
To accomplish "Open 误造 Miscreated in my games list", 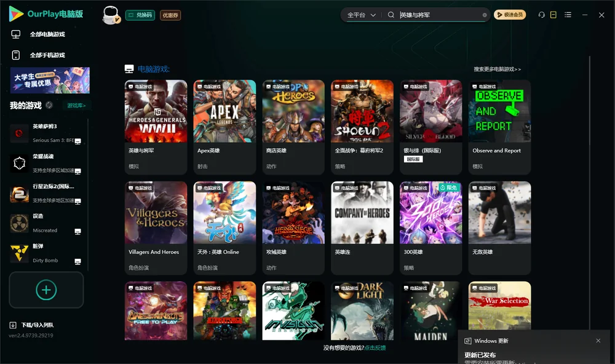I will pos(45,223).
